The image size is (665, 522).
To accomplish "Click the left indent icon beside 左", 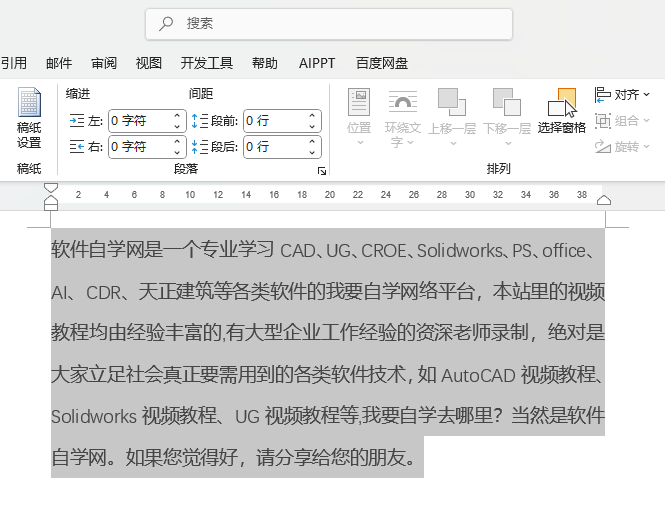I will pos(77,121).
